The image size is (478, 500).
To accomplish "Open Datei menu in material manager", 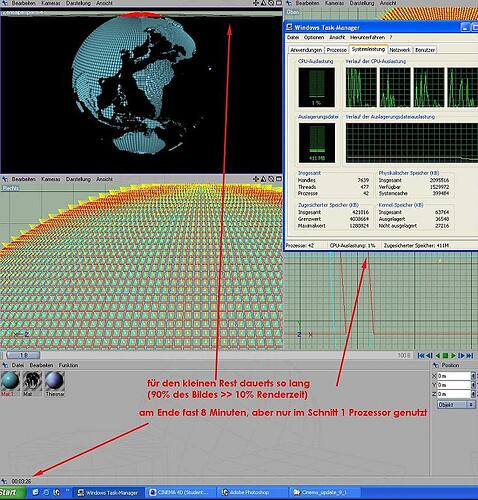I will tap(18, 365).
